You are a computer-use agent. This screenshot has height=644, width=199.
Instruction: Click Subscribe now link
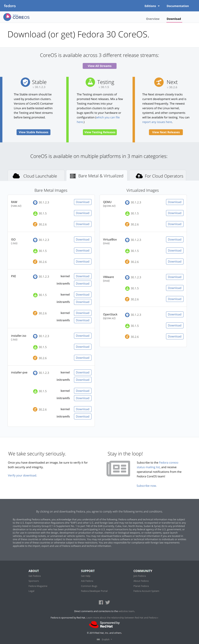tap(146, 486)
